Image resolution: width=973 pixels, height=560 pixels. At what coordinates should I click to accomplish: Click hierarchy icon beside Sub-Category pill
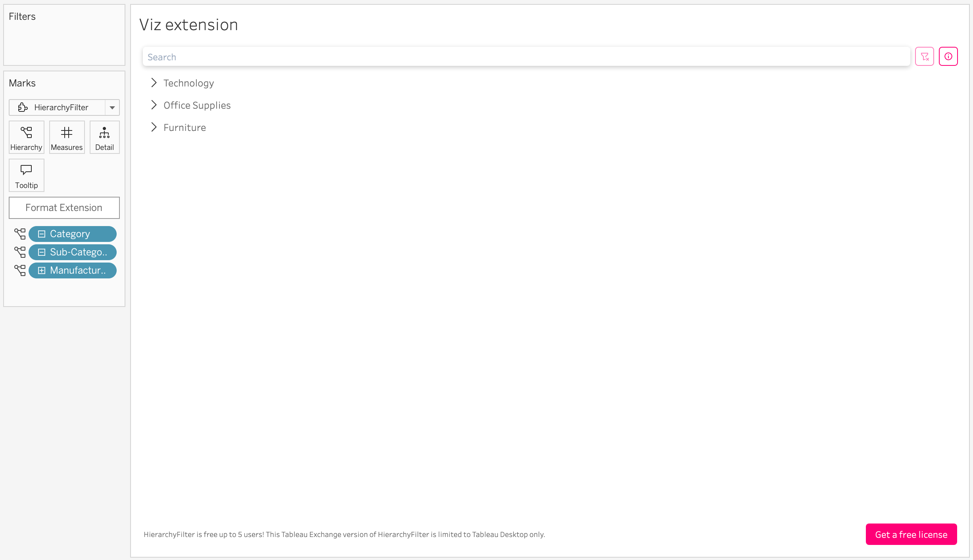[x=20, y=252]
